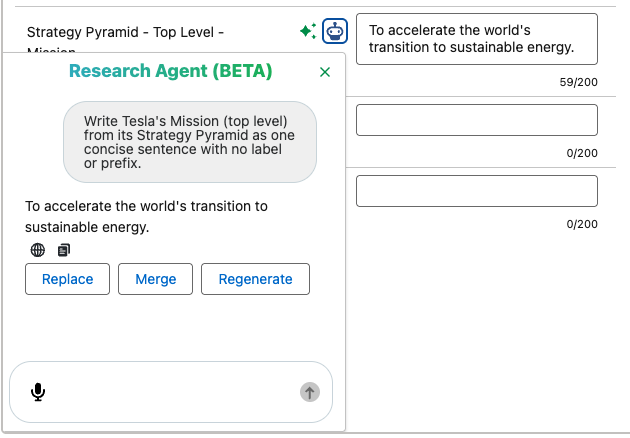The image size is (630, 438).
Task: Click the first empty text field below Mission
Action: pos(477,120)
